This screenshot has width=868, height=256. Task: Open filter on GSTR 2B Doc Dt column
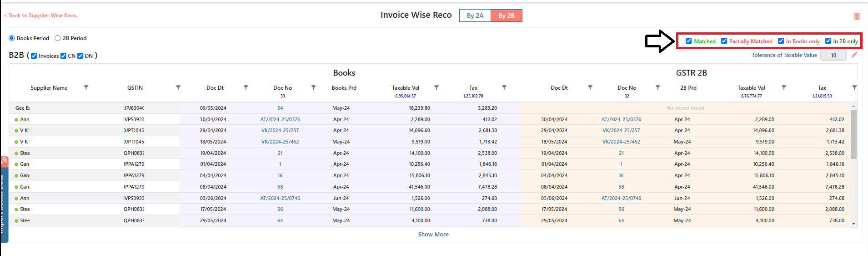(590, 87)
